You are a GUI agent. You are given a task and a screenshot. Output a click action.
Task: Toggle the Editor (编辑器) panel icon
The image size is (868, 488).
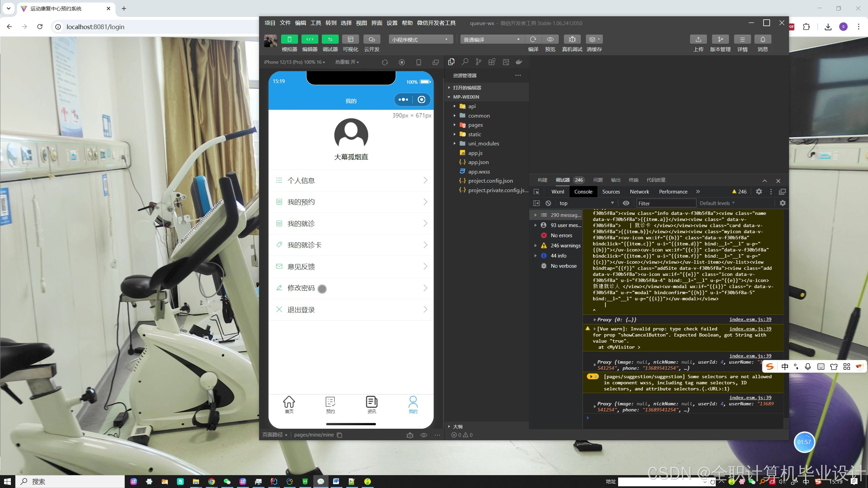[x=310, y=39]
